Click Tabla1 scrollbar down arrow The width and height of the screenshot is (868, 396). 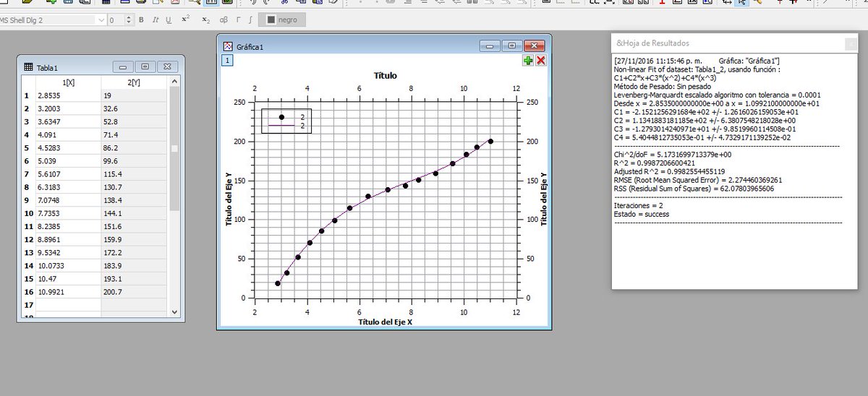click(173, 311)
